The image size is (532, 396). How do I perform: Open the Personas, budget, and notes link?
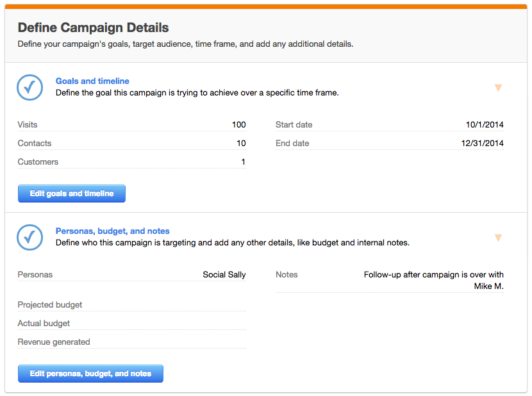(112, 231)
